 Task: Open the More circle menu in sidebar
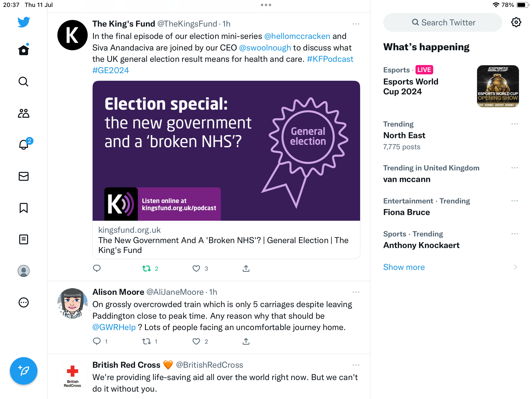[24, 302]
